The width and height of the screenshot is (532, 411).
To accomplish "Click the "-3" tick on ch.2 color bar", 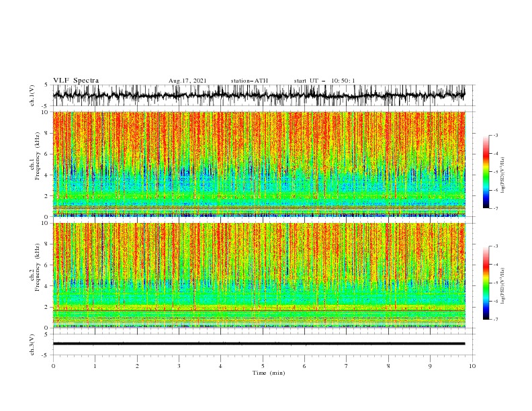I will (x=495, y=246).
